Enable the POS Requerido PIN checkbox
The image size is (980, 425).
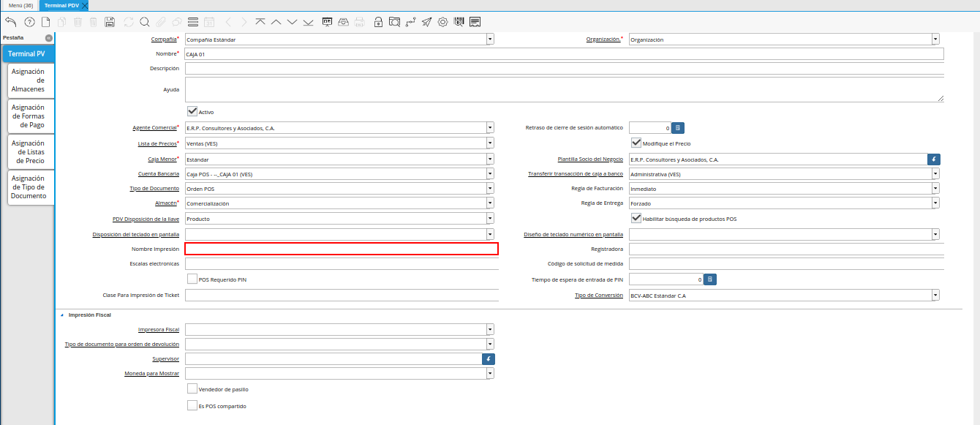[x=192, y=279]
